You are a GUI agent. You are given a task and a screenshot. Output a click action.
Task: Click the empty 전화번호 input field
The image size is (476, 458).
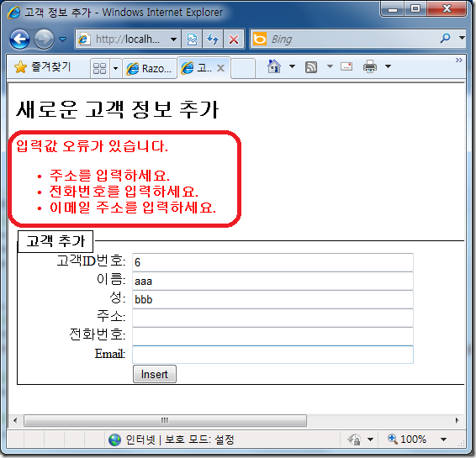[272, 336]
